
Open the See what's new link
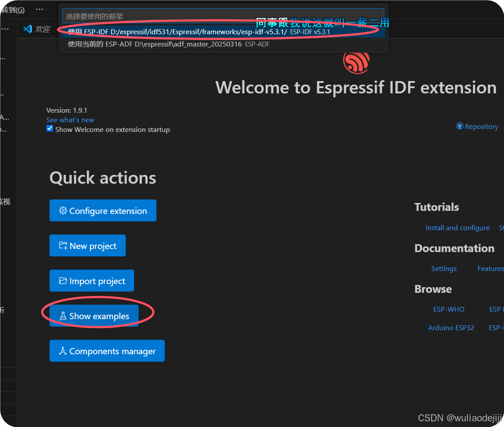[70, 120]
